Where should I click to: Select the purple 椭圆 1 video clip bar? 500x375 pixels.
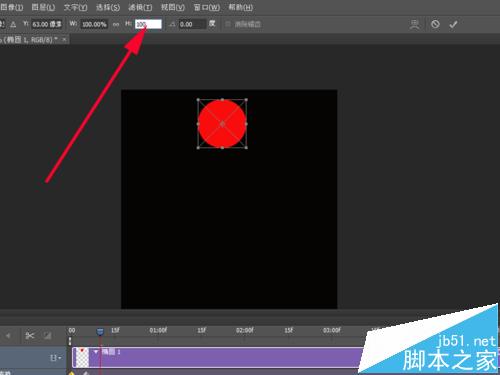218,357
